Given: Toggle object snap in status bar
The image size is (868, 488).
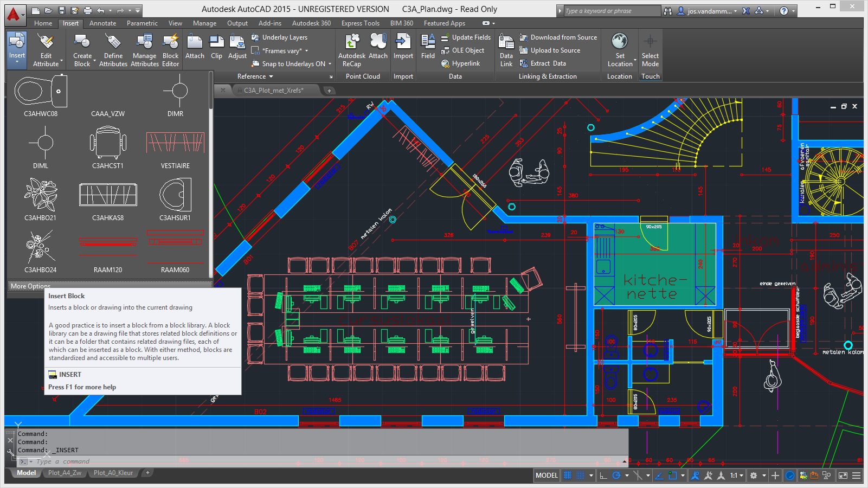Looking at the screenshot, I should (x=673, y=476).
